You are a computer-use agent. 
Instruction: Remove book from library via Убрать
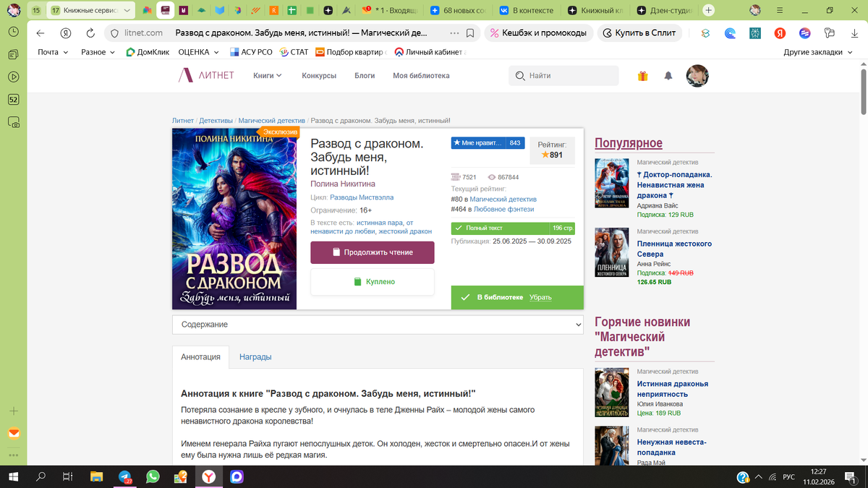pos(540,297)
